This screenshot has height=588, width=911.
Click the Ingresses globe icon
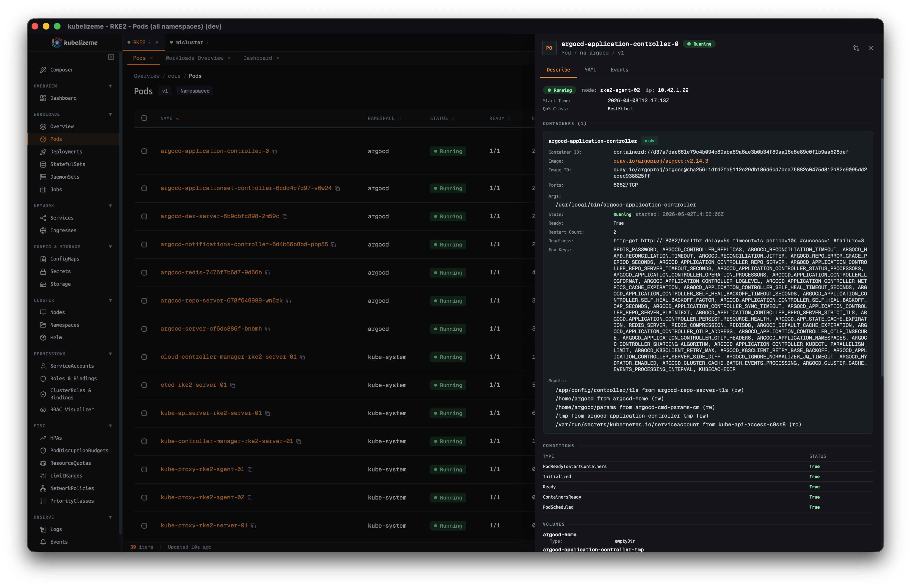[x=43, y=230]
